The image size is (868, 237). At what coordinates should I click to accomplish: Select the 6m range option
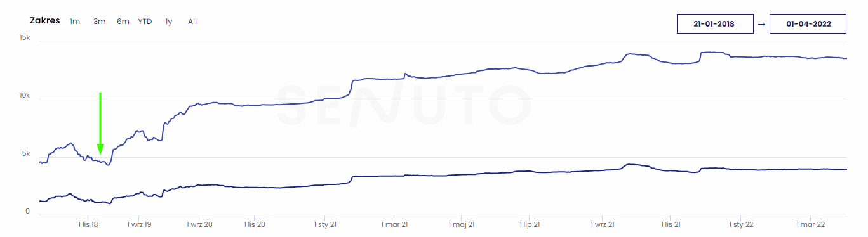point(123,22)
